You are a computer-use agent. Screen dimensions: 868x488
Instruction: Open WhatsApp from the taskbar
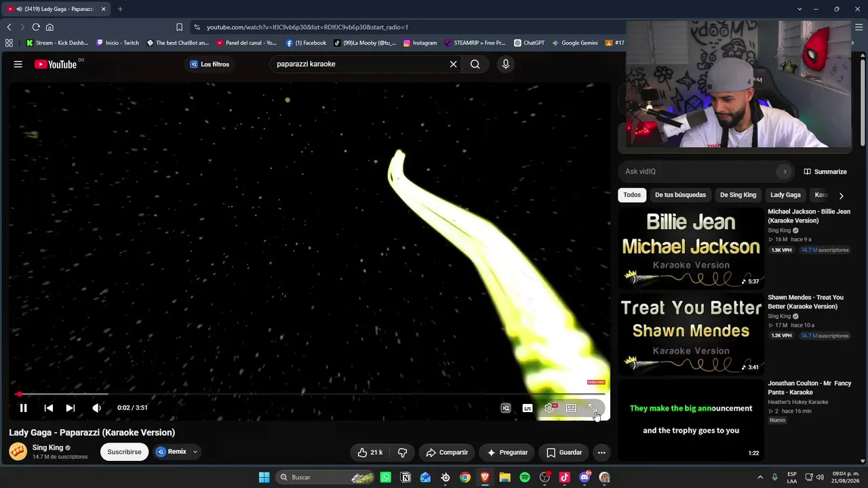(386, 477)
